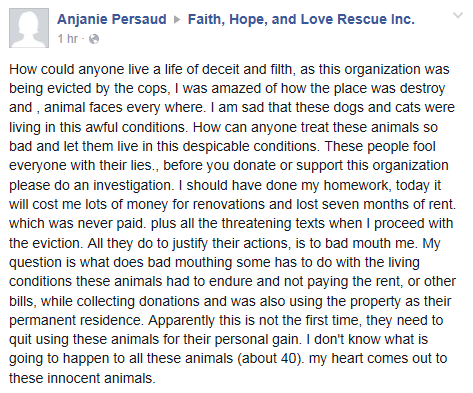Click the closing words 'these innocent animals.'

pyautogui.click(x=82, y=378)
